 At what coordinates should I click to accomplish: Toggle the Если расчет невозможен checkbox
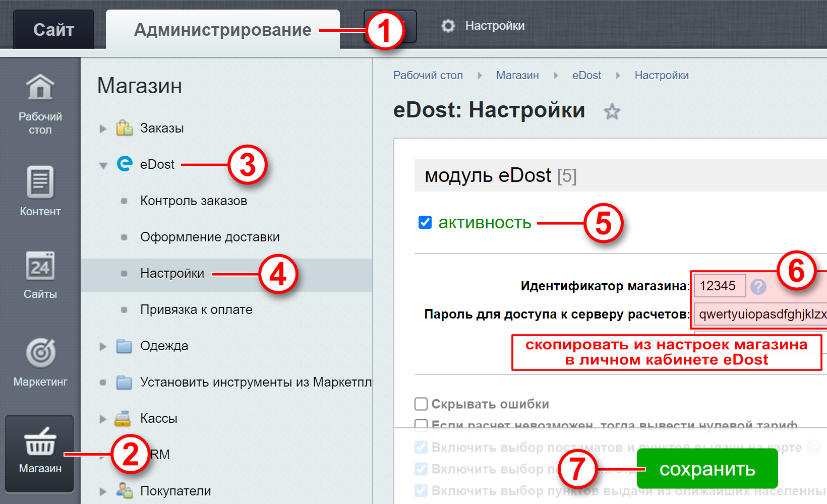coord(421,425)
